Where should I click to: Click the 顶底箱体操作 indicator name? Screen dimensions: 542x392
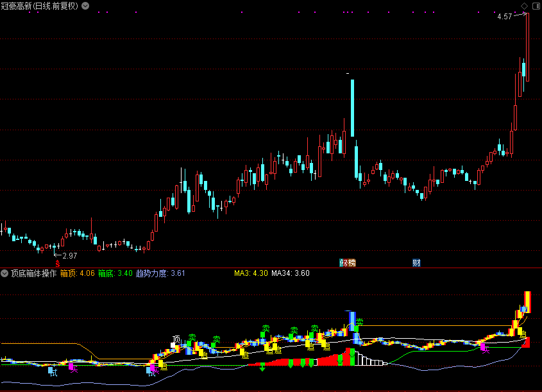tap(33, 273)
